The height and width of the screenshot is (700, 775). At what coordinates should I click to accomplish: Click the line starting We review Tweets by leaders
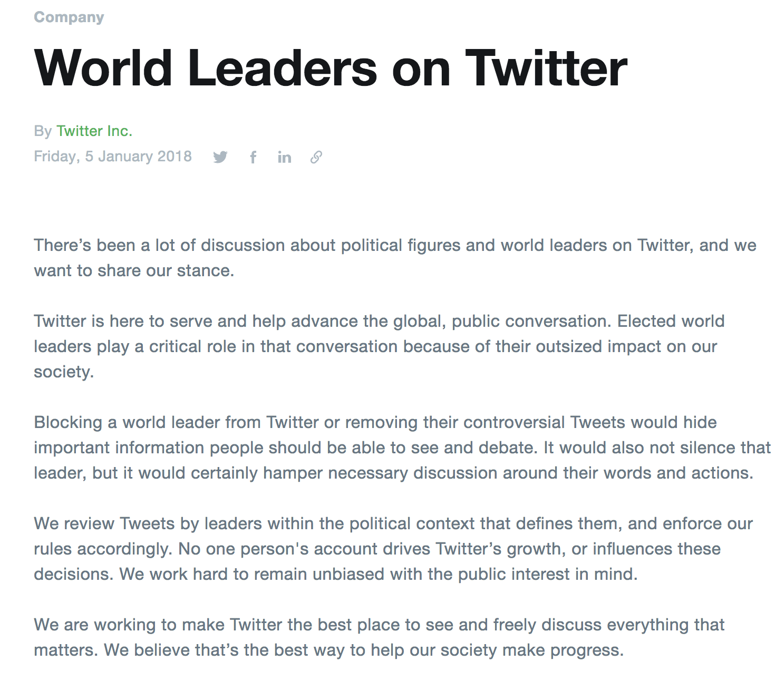click(x=393, y=523)
